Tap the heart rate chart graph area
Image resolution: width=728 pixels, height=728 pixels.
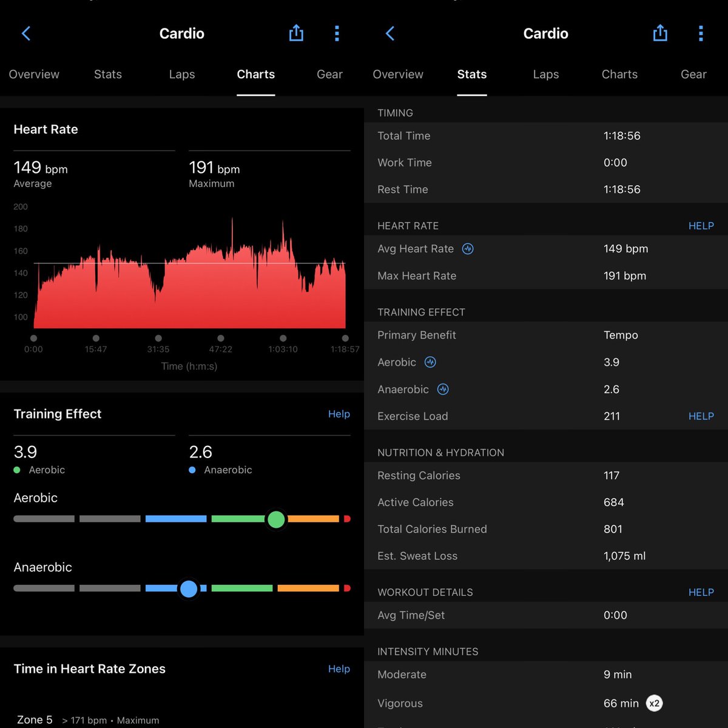coord(189,273)
